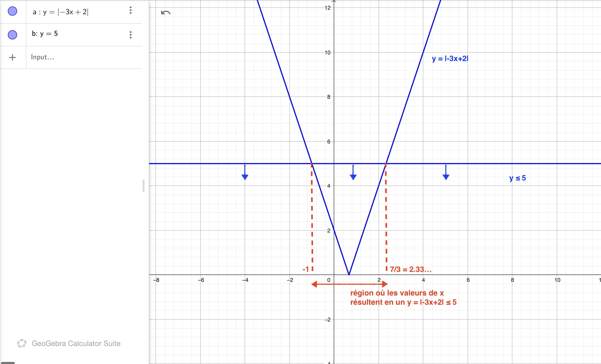Click the red 7/3 = 2.33… label

click(411, 269)
